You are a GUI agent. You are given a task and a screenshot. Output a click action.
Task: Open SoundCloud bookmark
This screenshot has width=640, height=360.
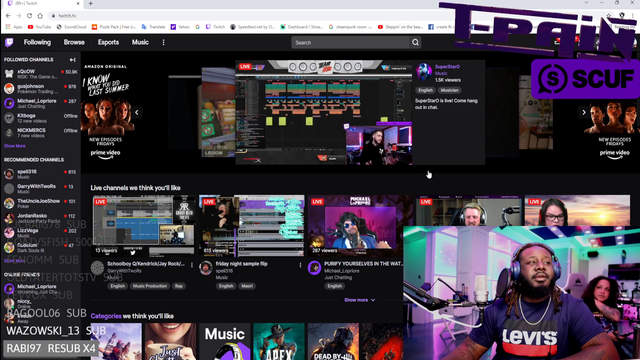pos(71,27)
